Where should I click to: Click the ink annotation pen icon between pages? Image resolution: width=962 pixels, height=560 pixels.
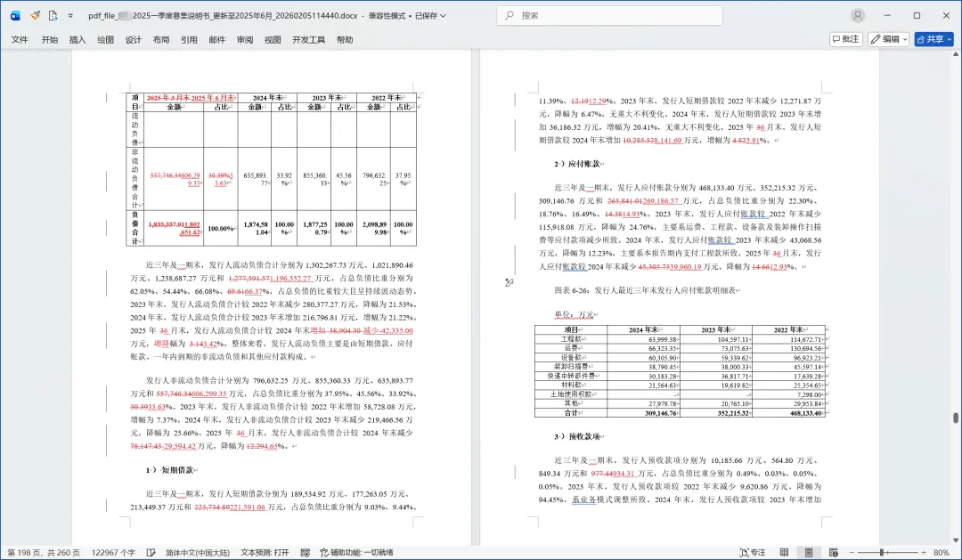tap(509, 282)
